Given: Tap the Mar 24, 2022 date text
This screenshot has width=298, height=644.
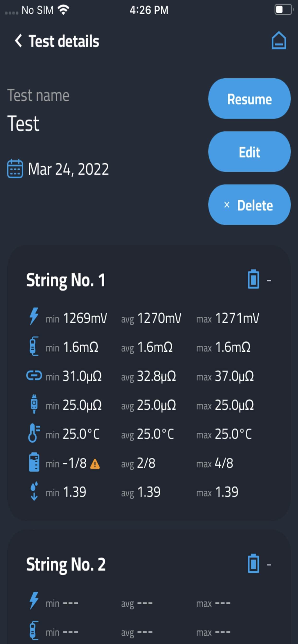Looking at the screenshot, I should pyautogui.click(x=68, y=169).
